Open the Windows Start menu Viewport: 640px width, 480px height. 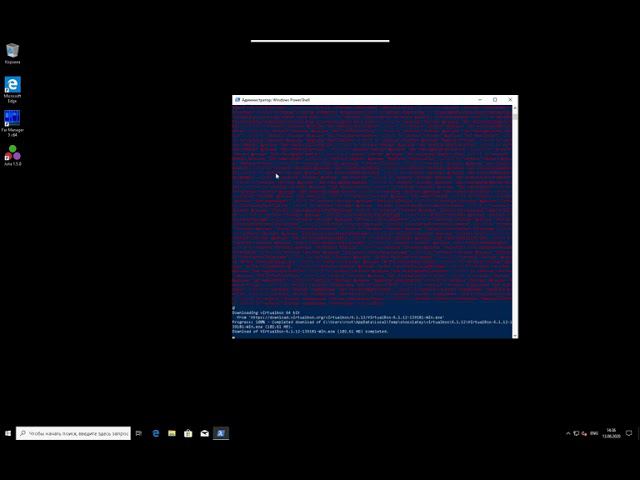pos(8,433)
